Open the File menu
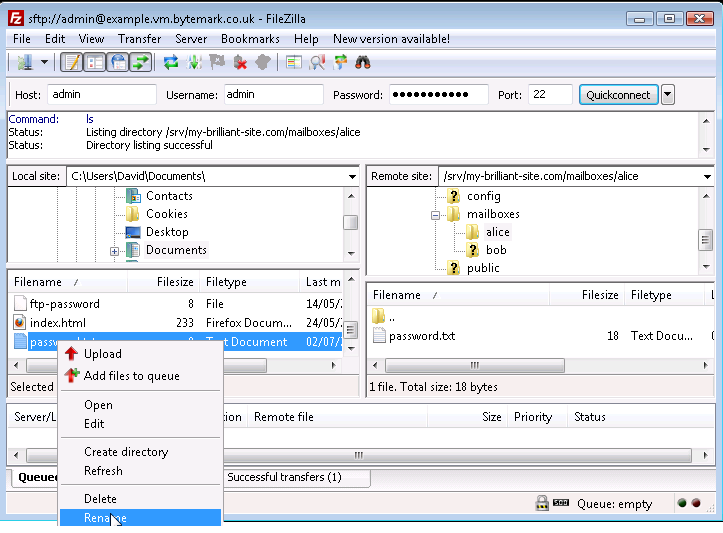Image resolution: width=723 pixels, height=533 pixels. [x=22, y=39]
